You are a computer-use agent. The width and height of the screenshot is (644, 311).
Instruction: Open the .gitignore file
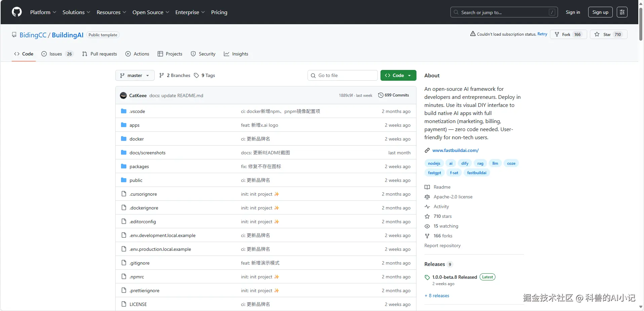(139, 263)
